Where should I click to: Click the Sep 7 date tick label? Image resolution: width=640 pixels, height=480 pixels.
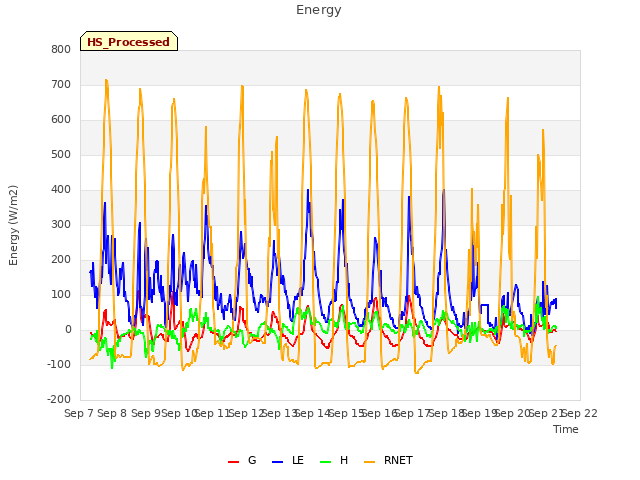point(79,413)
